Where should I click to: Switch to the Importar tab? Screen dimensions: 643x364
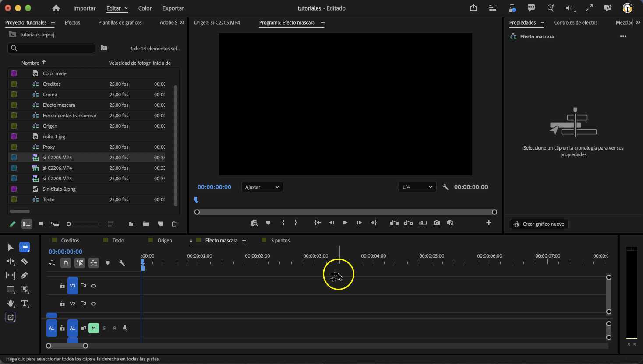coord(85,8)
